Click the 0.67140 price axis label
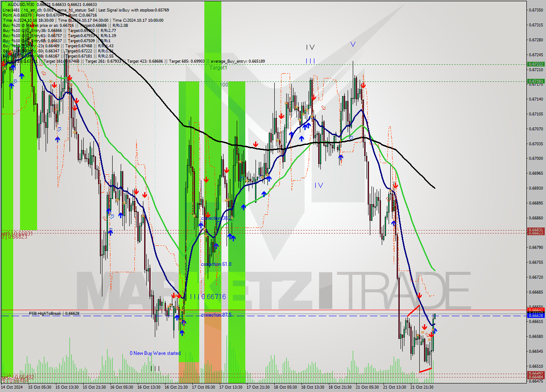 tap(536, 99)
